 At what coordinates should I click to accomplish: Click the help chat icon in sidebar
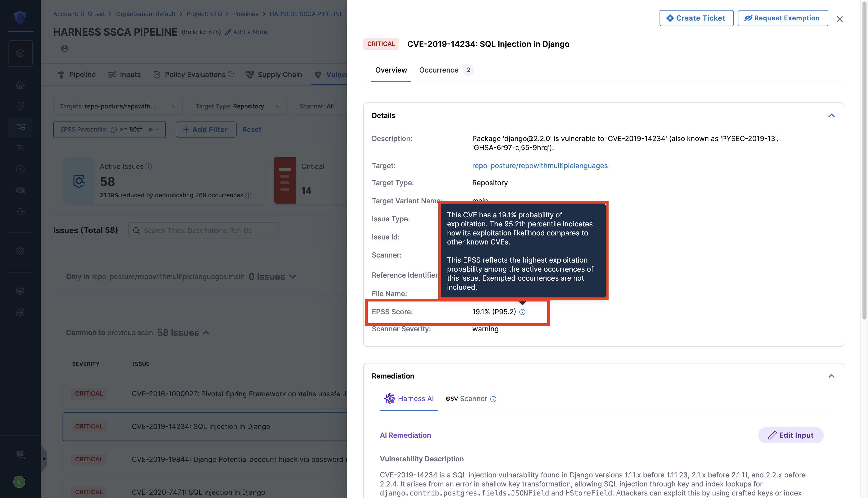pos(20,455)
